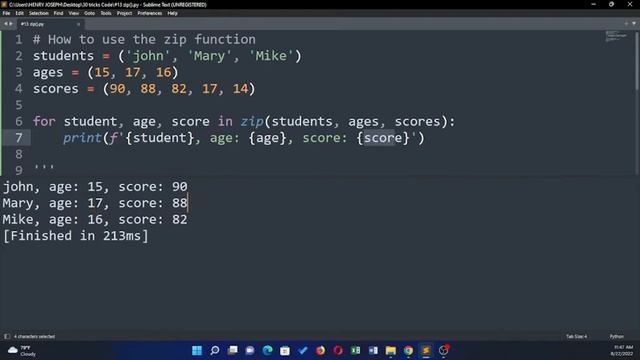Click the 'scores' variable on line 4

pos(56,89)
